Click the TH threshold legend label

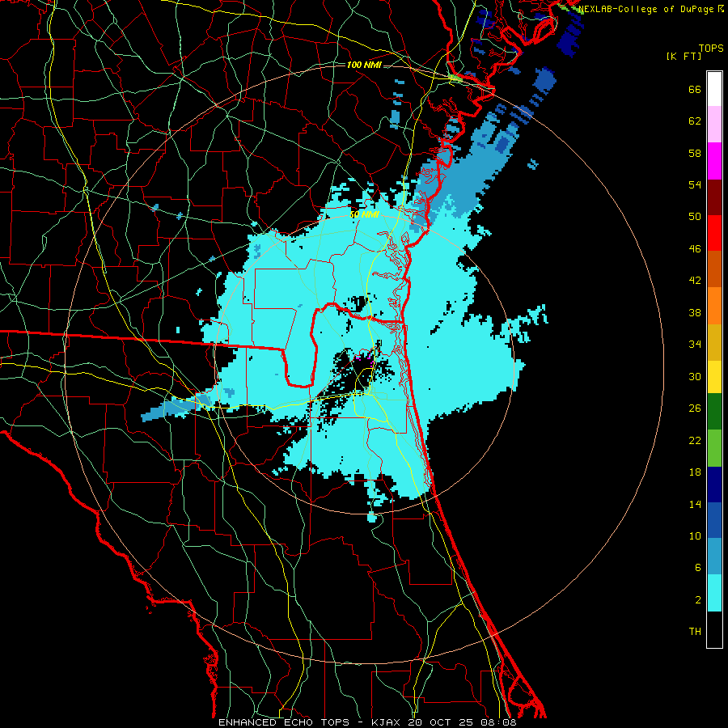695,632
